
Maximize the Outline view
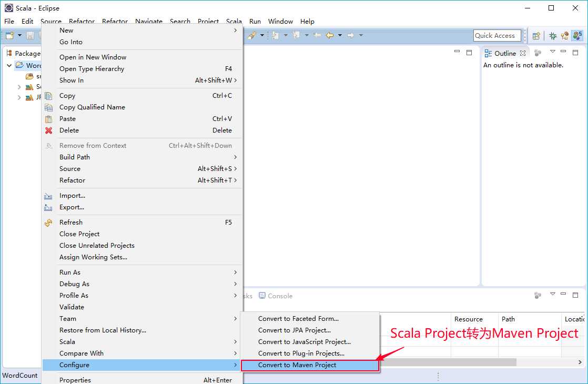[x=575, y=53]
